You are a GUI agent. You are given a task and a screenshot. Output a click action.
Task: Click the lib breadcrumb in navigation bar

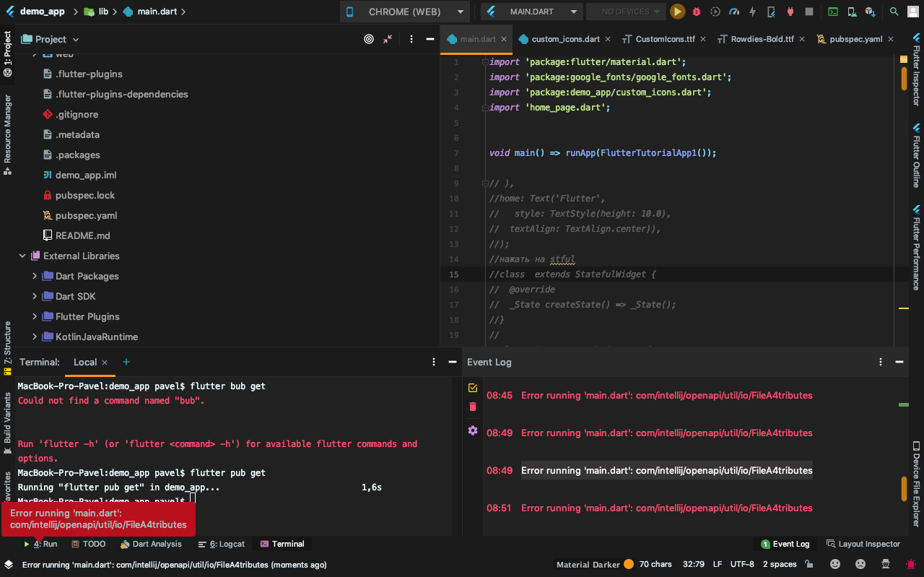coord(97,12)
